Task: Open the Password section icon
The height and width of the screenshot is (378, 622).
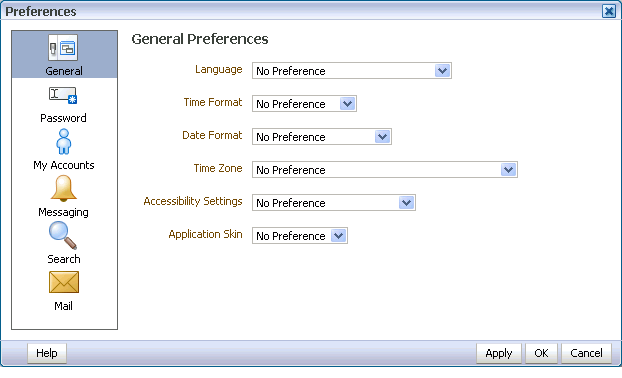Action: click(63, 95)
